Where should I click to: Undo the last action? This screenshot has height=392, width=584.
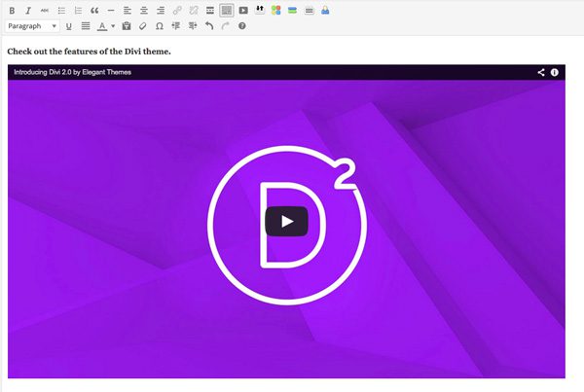(x=209, y=26)
